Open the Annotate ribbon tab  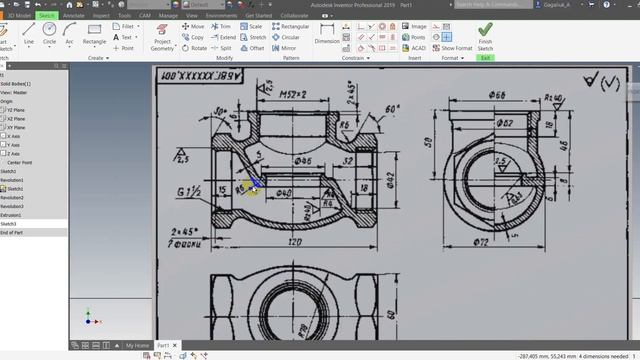74,16
